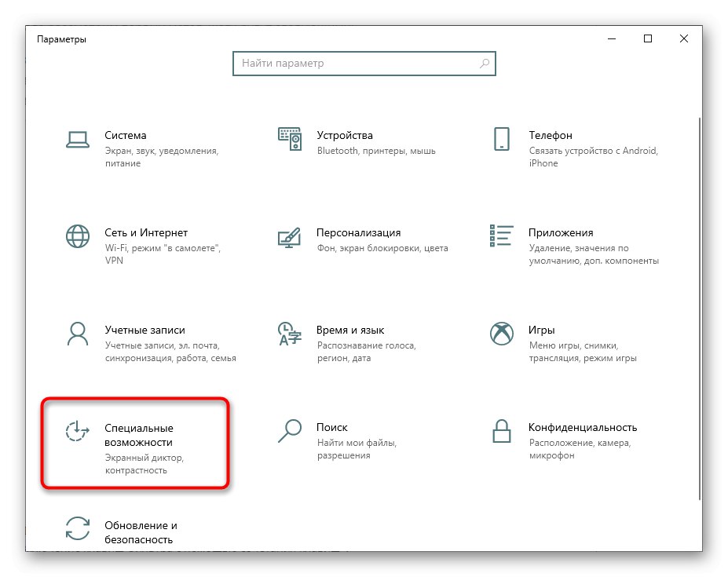
Task: Select the Поиск magnifier icon
Action: [x=289, y=431]
